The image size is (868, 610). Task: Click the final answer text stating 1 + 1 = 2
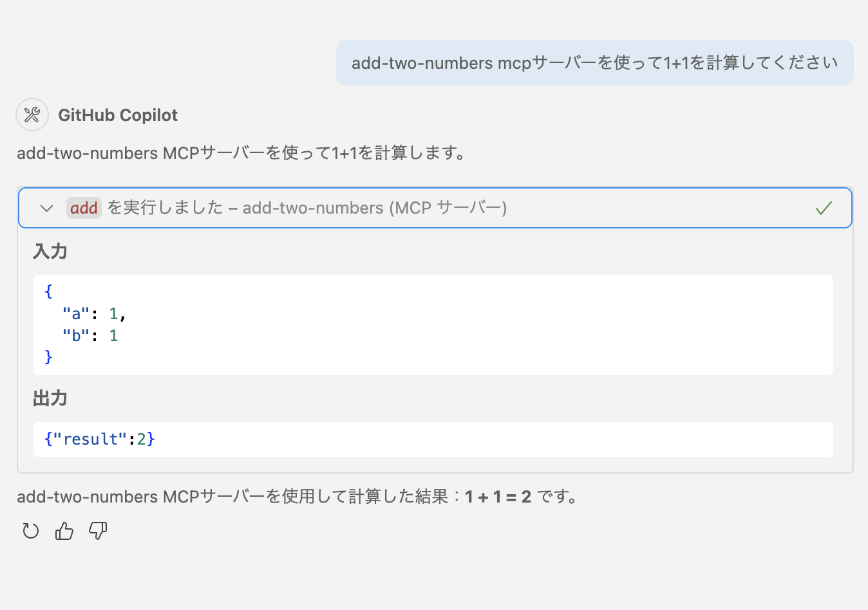point(296,496)
